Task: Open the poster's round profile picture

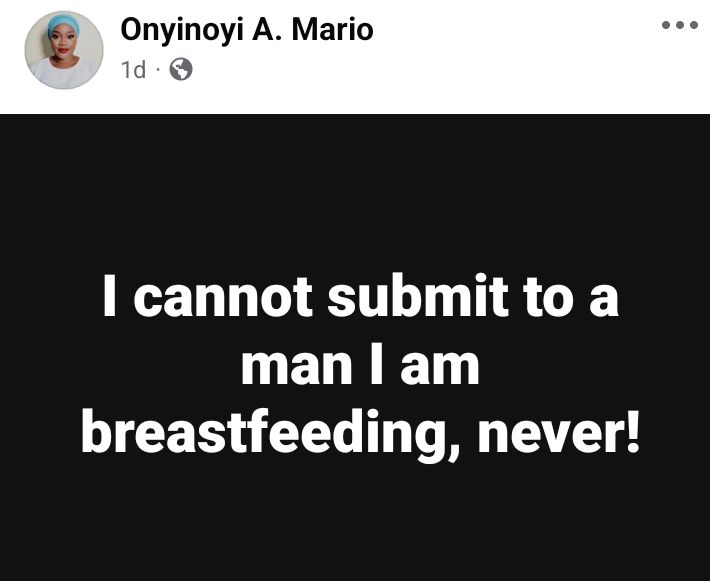Action: click(x=63, y=50)
